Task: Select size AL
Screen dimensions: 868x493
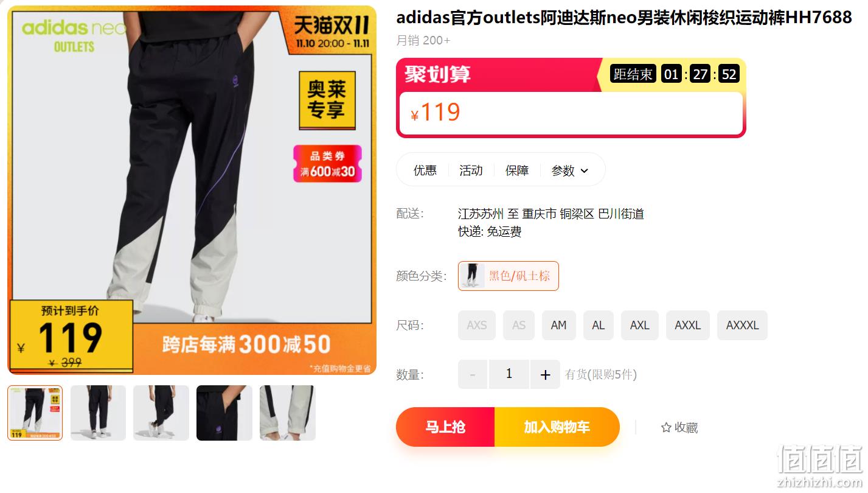Action: 599,325
